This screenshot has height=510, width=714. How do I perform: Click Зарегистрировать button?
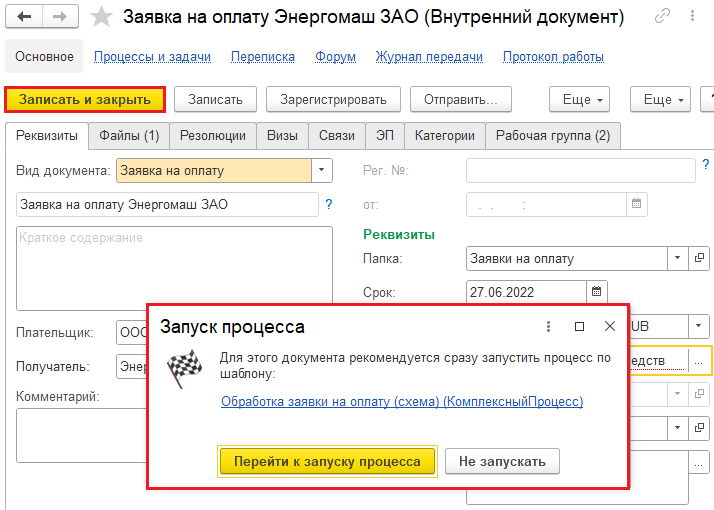[333, 99]
